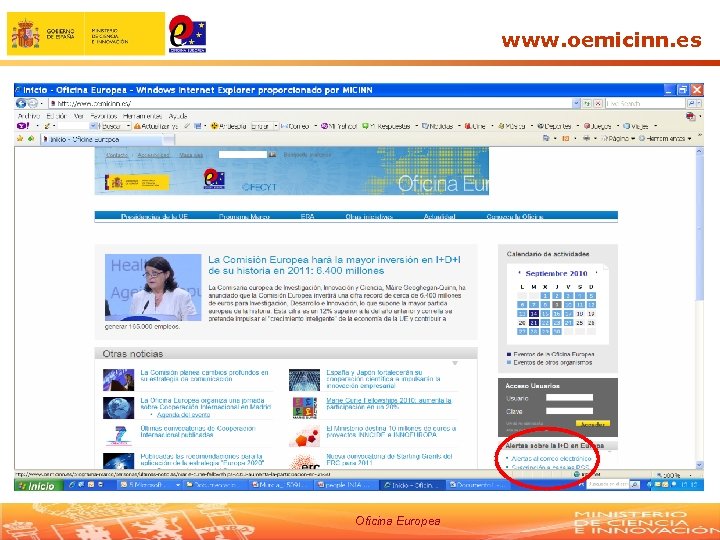
Task: Click the 7th Framework Programme logo thumbnail
Action: pyautogui.click(x=118, y=435)
